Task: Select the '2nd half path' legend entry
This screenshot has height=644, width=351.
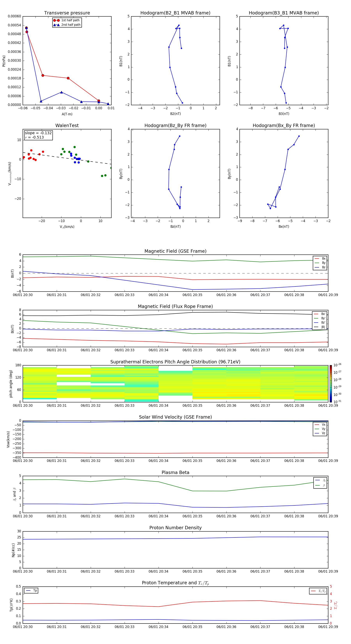Action: click(67, 25)
